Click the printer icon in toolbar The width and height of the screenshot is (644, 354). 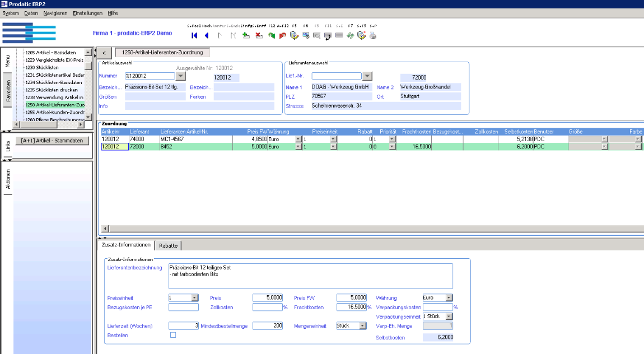coord(373,36)
